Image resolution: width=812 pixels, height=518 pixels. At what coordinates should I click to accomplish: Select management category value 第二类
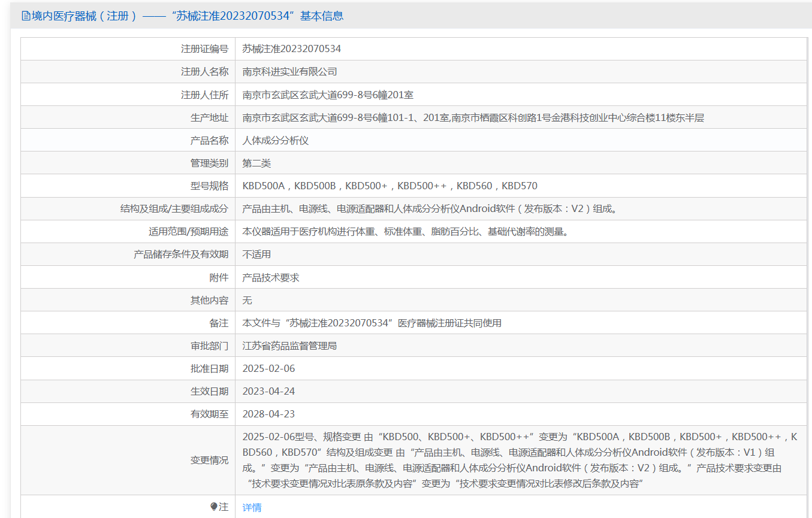pyautogui.click(x=256, y=163)
